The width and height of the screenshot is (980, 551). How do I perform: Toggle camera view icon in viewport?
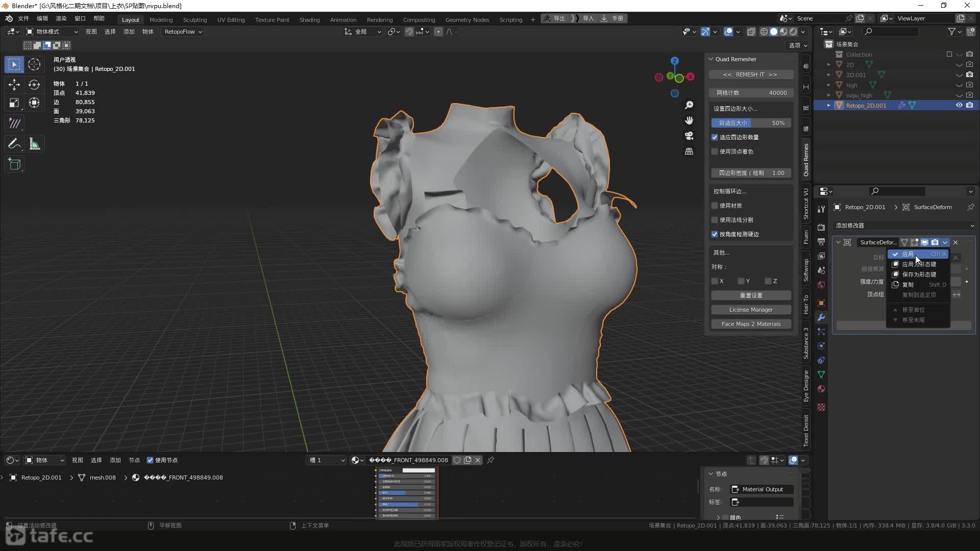(689, 136)
